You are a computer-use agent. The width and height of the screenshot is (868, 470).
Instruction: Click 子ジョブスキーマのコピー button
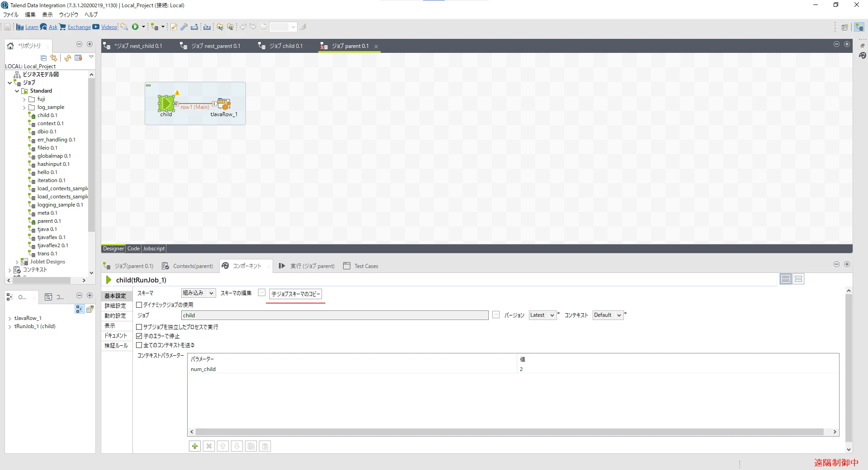[x=296, y=294]
